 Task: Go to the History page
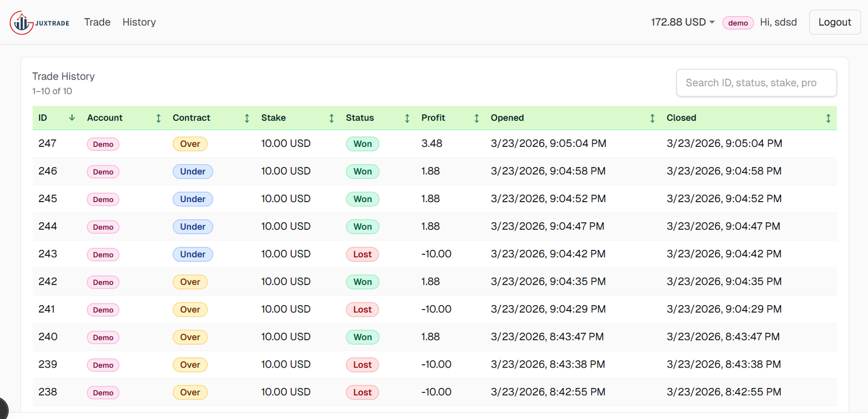point(139,22)
